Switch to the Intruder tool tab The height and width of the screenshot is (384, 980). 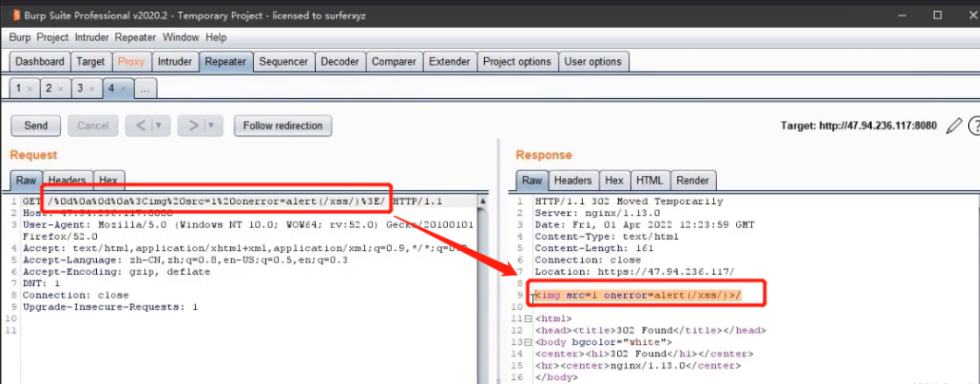click(175, 62)
